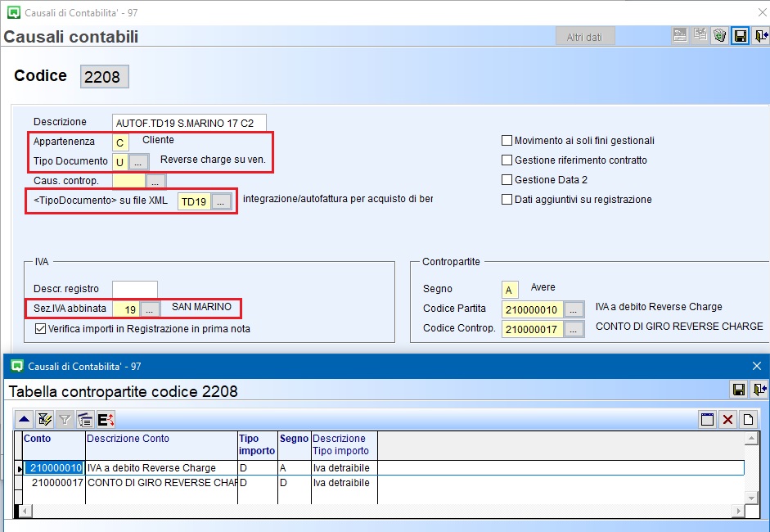Exit Tabella contropartite via the door icon
Viewport: 770px width, 532px height.
[759, 390]
